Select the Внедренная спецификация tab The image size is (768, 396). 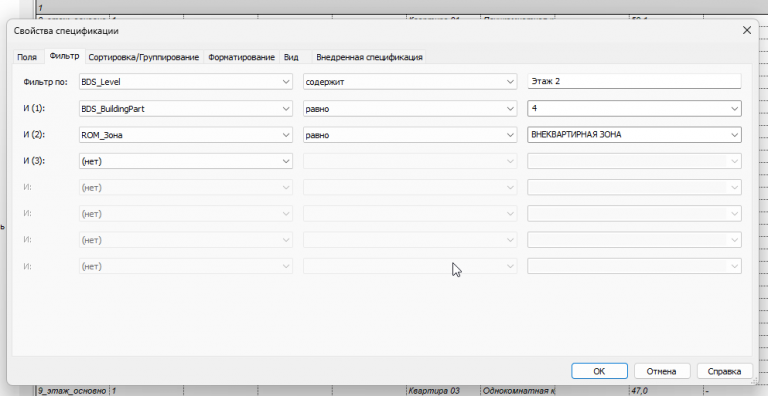coord(369,57)
